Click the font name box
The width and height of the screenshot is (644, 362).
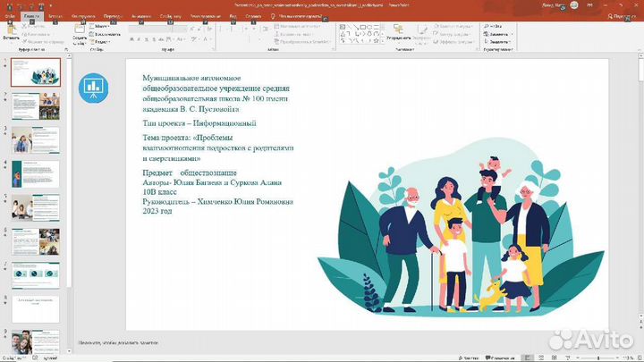[x=148, y=29]
